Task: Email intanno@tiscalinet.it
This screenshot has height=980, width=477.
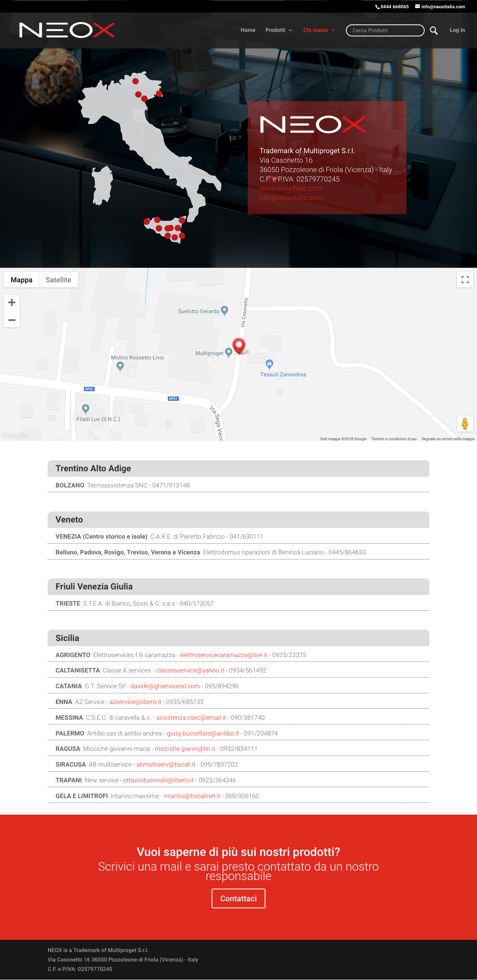Action: pos(192,796)
